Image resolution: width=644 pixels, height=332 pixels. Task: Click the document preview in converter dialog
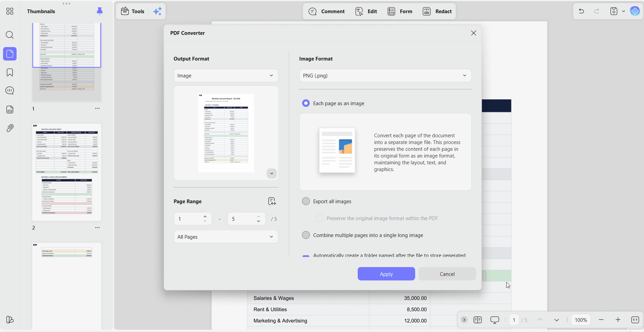click(x=226, y=133)
